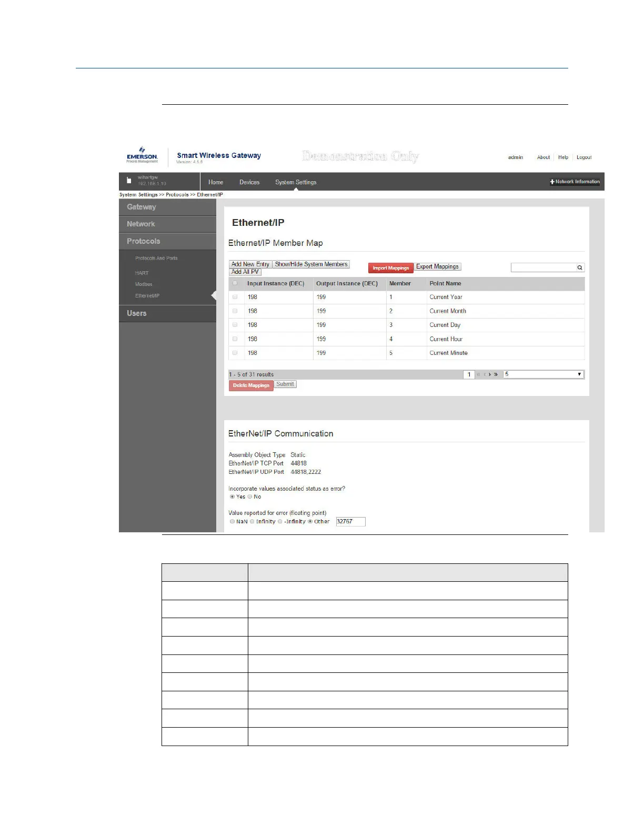
Task: Click the page number input box
Action: pyautogui.click(x=469, y=374)
